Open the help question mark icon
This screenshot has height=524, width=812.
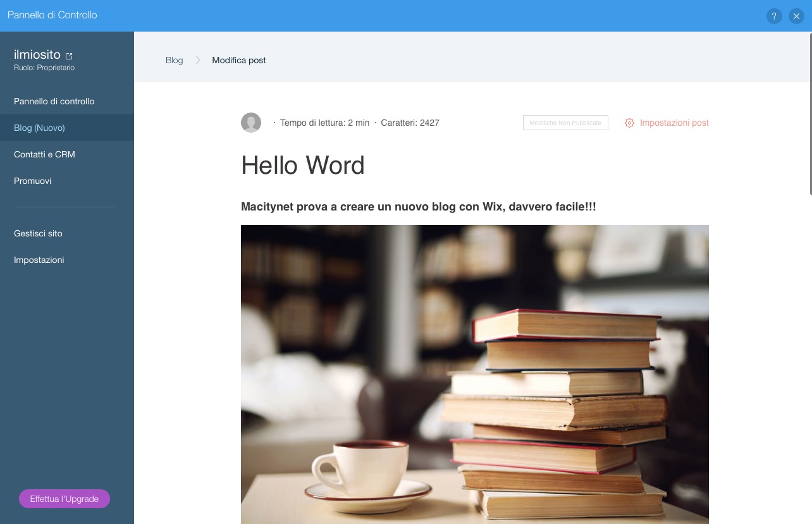point(774,16)
